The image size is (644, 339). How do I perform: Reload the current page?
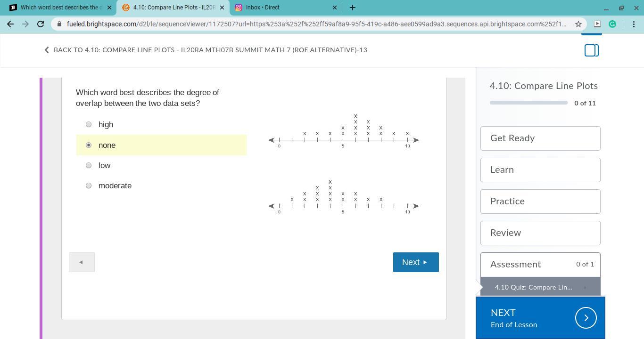(x=41, y=24)
